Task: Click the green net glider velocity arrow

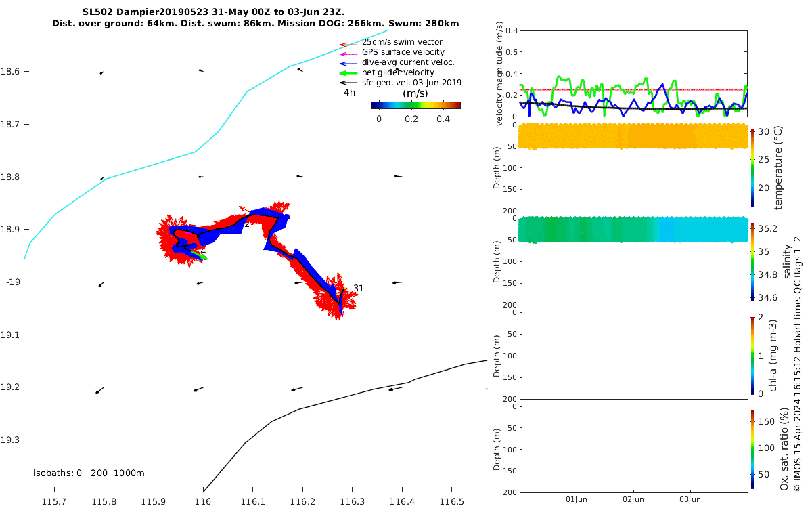Action: pyautogui.click(x=348, y=73)
